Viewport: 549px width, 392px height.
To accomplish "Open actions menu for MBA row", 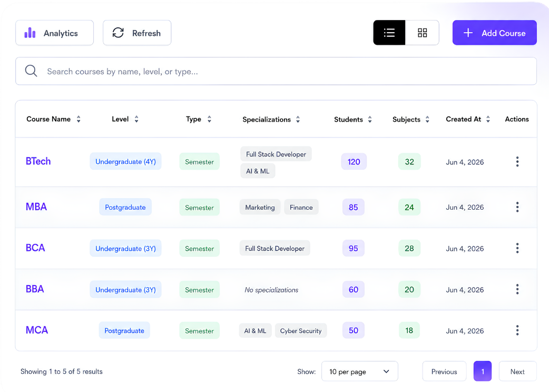I will pyautogui.click(x=517, y=207).
